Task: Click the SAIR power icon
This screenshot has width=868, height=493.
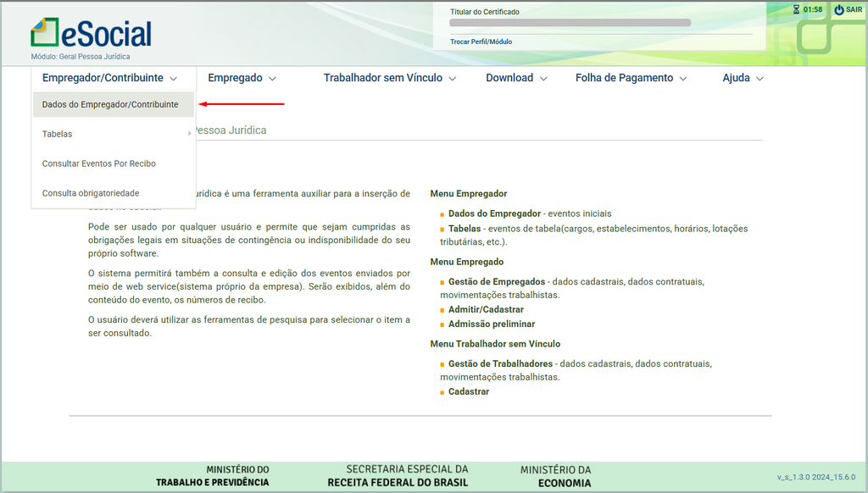Action: coord(839,10)
